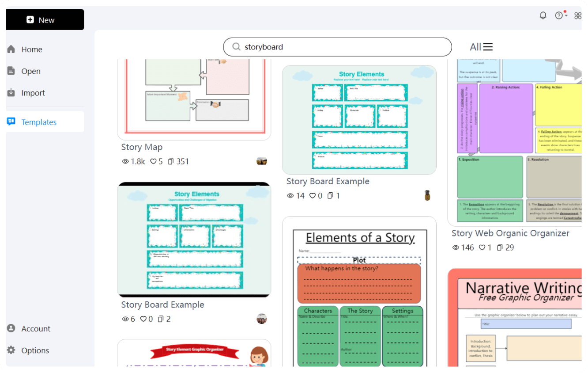Open Elements of a Story template
The width and height of the screenshot is (588, 373).
pos(359,292)
